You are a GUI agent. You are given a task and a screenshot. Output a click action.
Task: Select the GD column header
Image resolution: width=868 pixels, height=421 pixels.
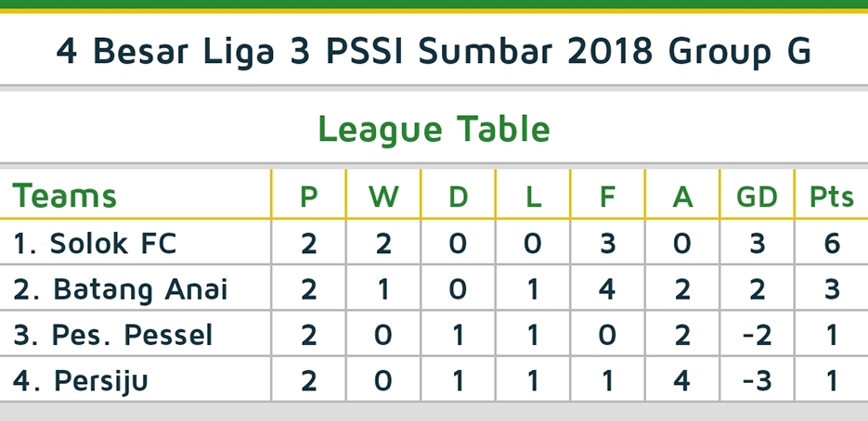(757, 197)
